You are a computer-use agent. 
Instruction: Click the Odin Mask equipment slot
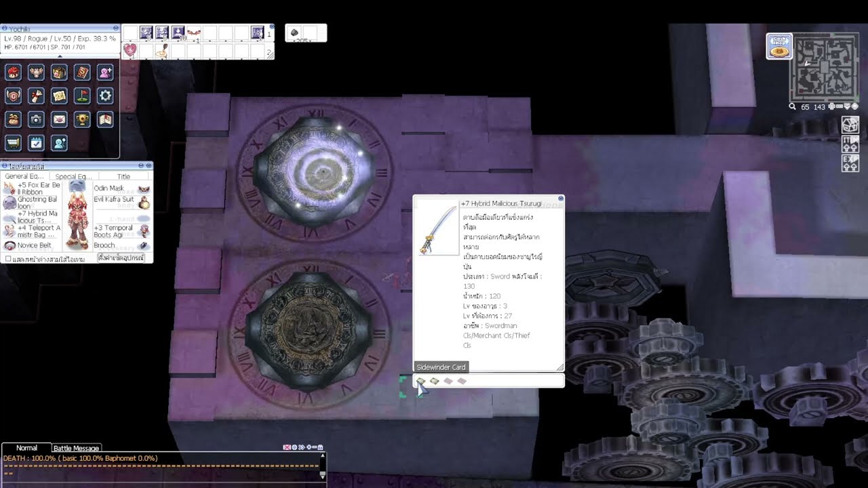coord(122,188)
